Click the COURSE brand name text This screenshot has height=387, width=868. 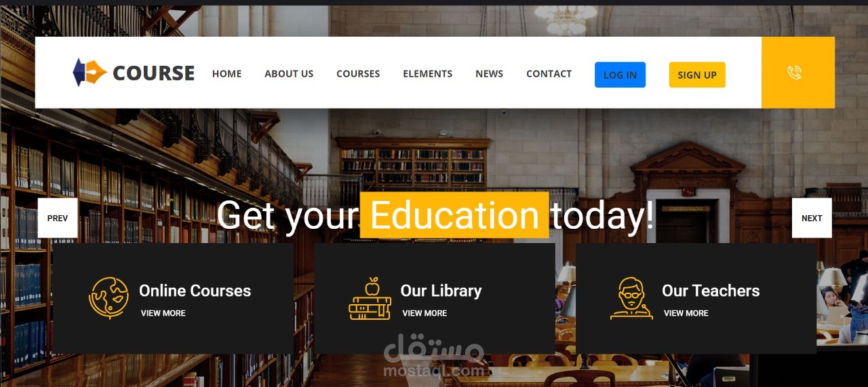coord(153,73)
